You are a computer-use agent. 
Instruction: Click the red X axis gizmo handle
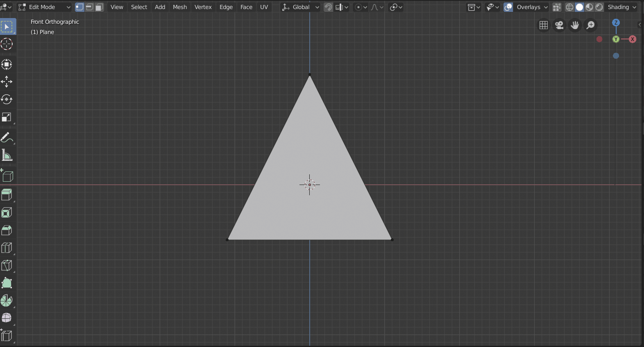pos(633,39)
